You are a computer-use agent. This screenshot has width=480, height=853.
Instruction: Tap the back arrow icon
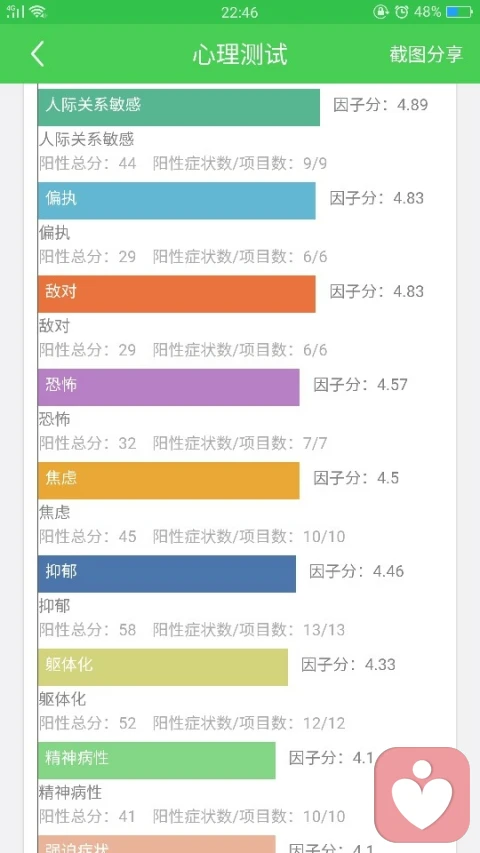pos(37,54)
